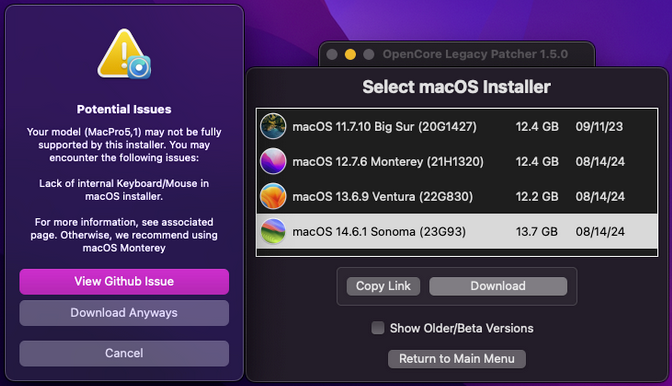Choose Download Anyways

(x=124, y=313)
